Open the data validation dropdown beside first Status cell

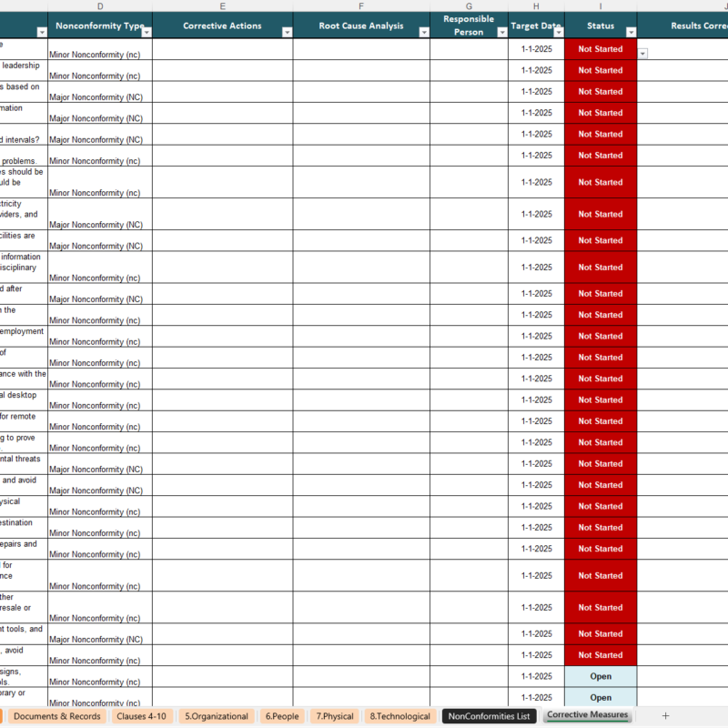point(643,54)
